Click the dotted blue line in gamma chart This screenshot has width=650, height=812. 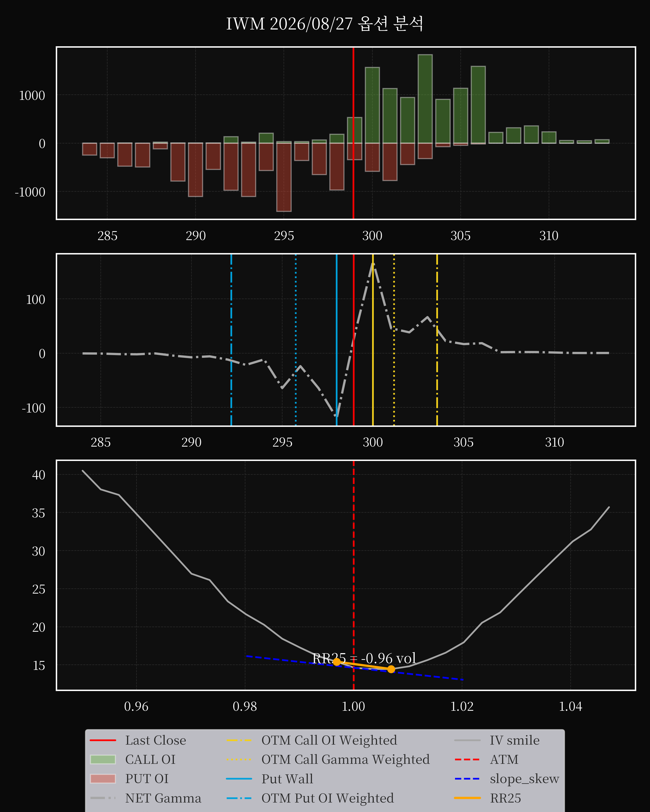[x=295, y=340]
